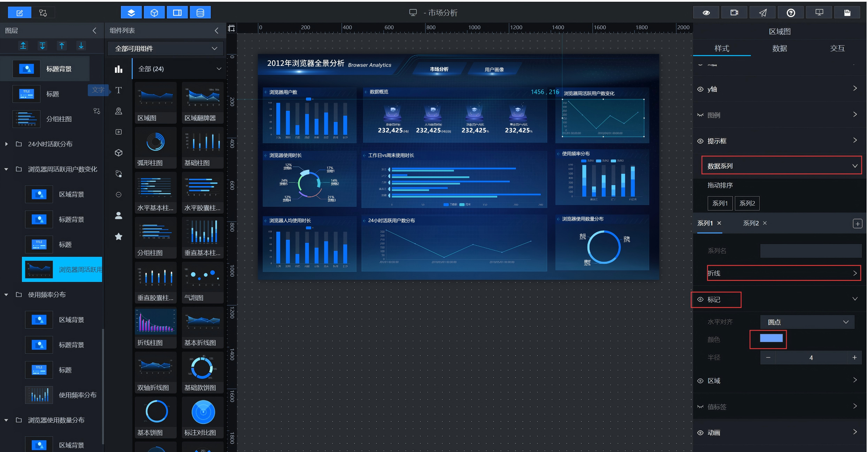Viewport: 868px width, 452px height.
Task: Select 区域图 component thumbnail
Action: coord(155,103)
